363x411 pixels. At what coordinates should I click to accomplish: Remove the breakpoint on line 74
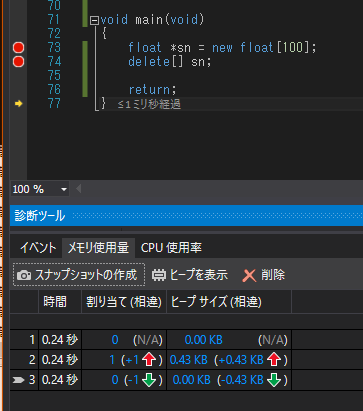(18, 62)
